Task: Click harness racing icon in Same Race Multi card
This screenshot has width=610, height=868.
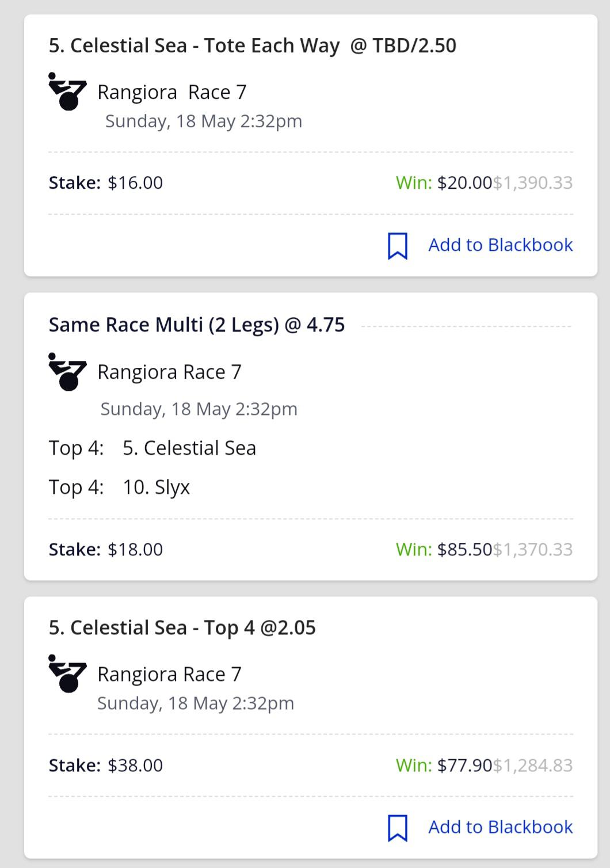Action: (67, 372)
